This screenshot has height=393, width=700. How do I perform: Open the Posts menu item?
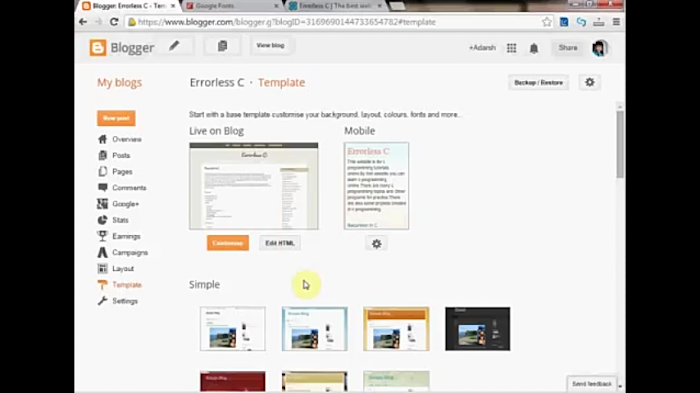[121, 155]
